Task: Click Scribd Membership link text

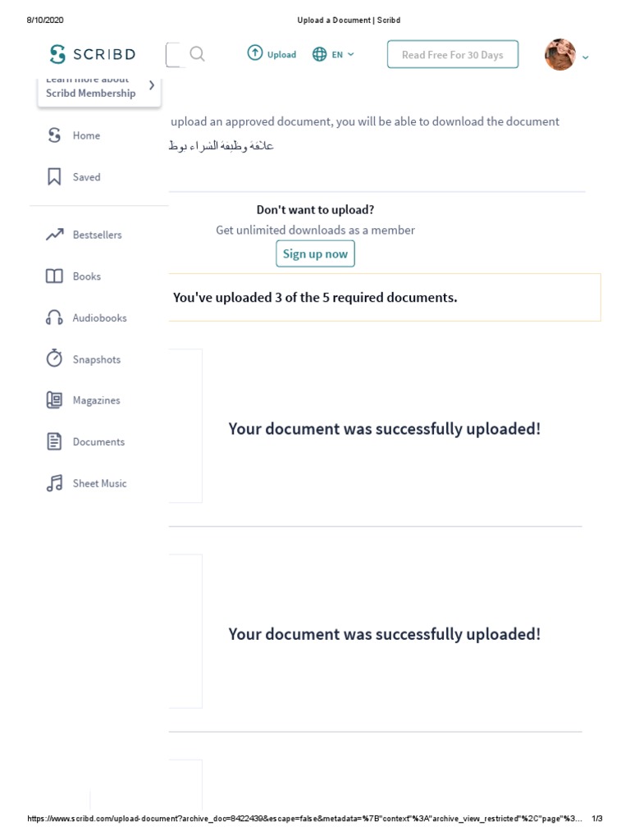Action: click(90, 94)
